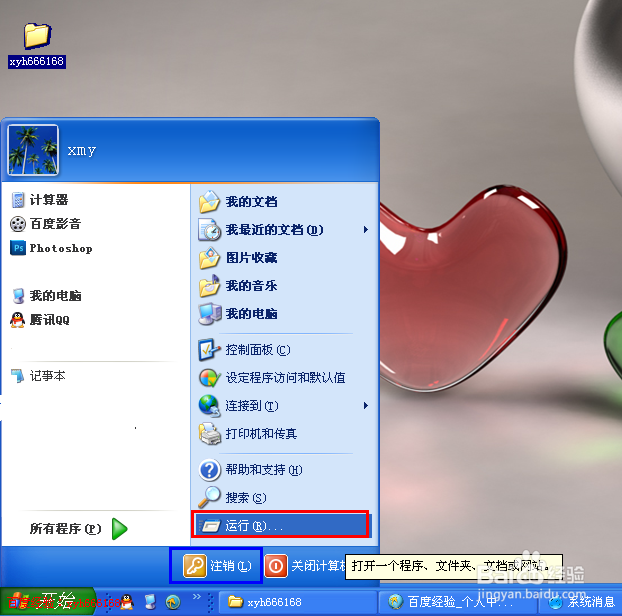Click the 计算器 calculator icon
This screenshot has width=622, height=616.
[17, 200]
